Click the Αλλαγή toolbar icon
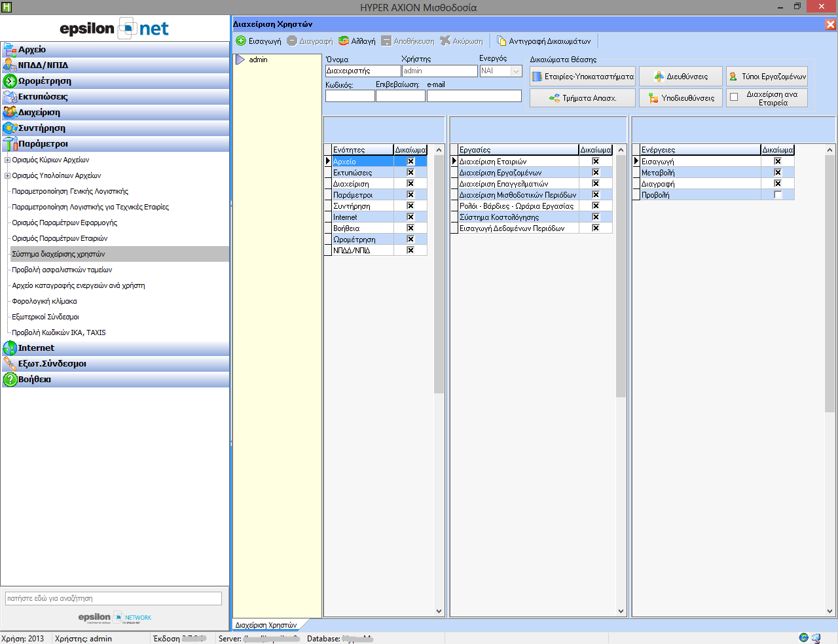Image resolution: width=838 pixels, height=644 pixels. (x=344, y=41)
